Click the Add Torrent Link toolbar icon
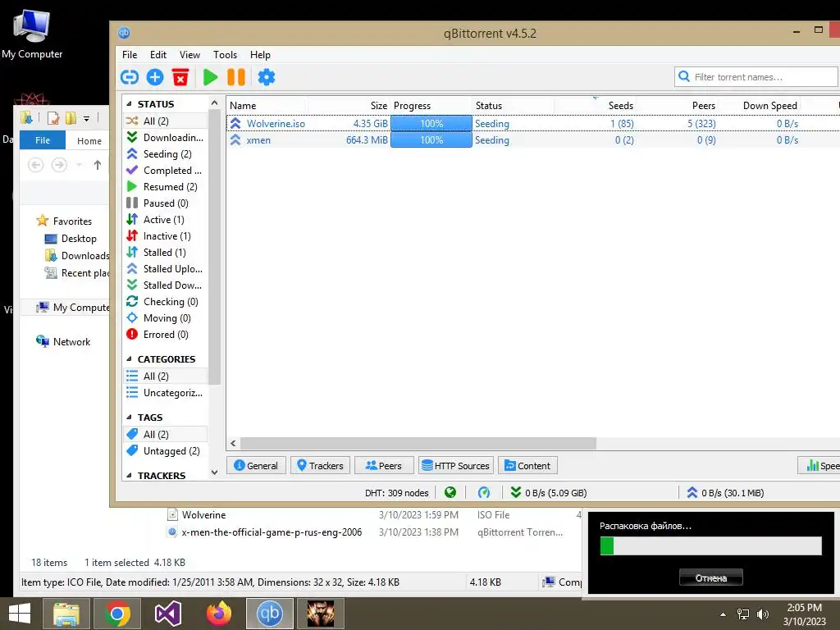The image size is (840, 630). point(129,77)
